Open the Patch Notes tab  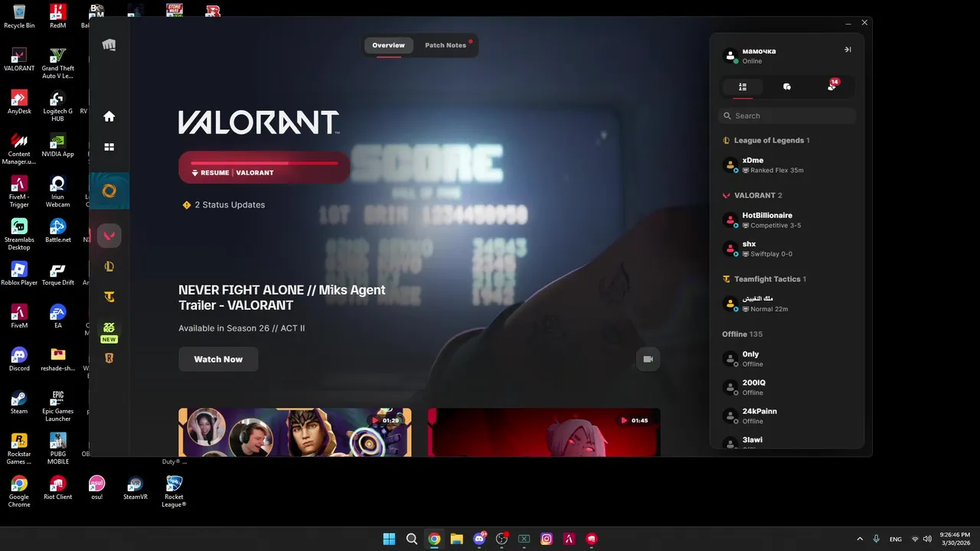pos(446,45)
